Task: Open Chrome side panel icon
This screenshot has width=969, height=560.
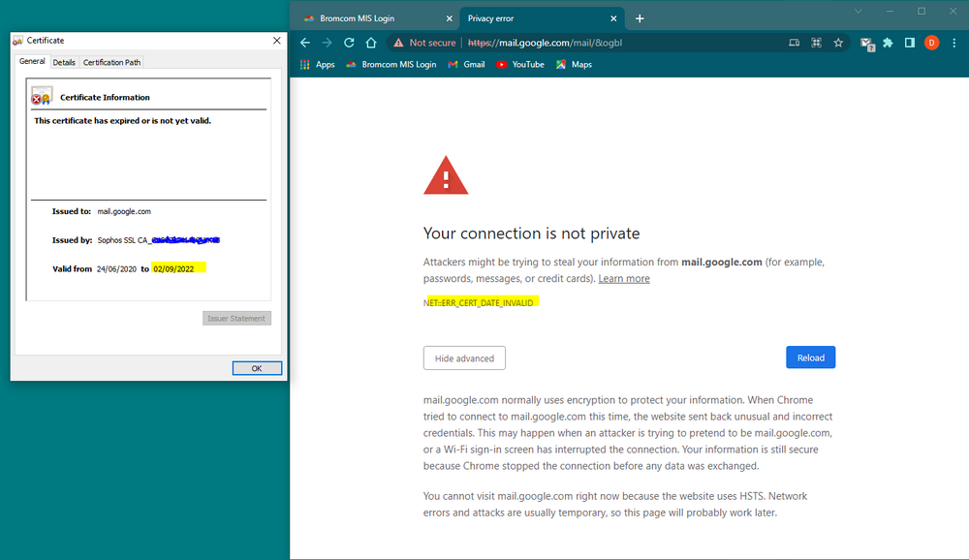Action: [910, 43]
